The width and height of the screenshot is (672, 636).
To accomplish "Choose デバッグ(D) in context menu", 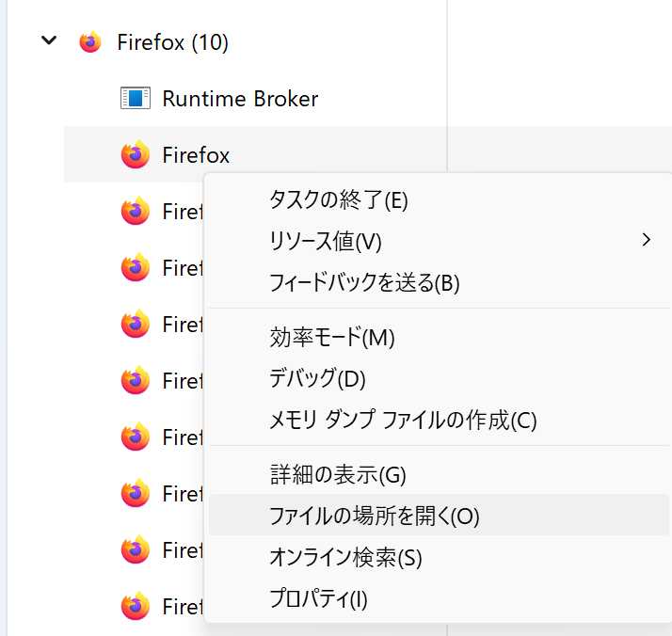I will 317,378.
